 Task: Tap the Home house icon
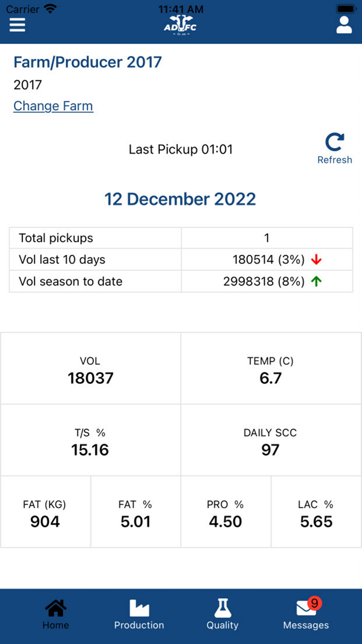tap(56, 608)
